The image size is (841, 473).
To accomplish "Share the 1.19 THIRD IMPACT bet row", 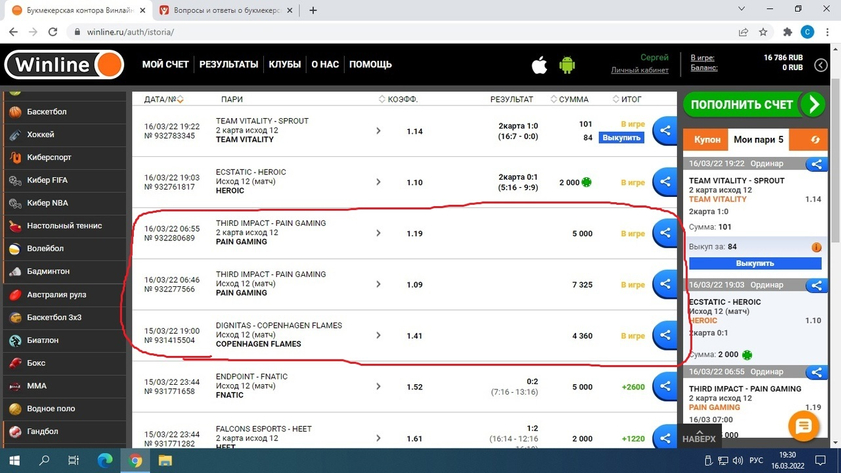I will pyautogui.click(x=665, y=233).
